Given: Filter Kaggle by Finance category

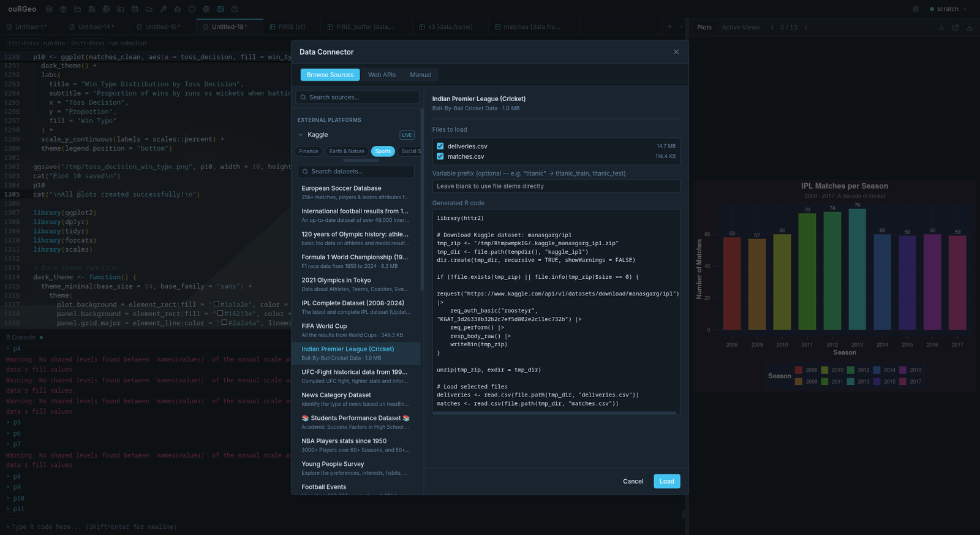Looking at the screenshot, I should [x=309, y=151].
